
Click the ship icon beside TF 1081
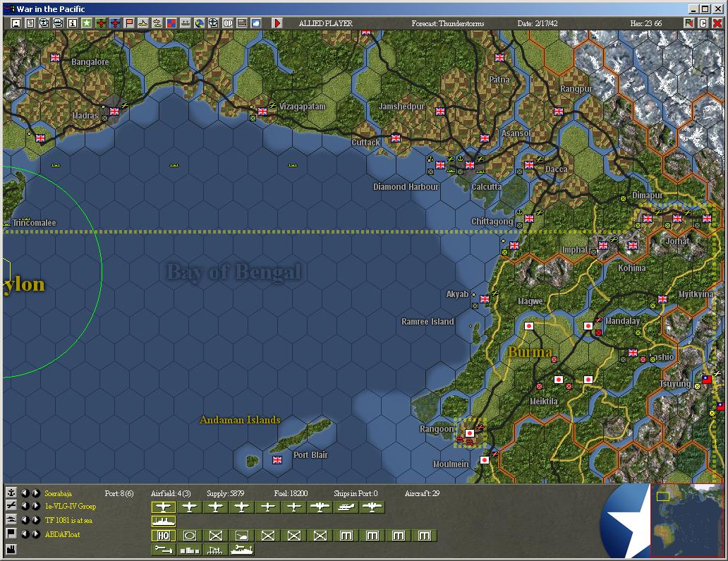coord(11,519)
